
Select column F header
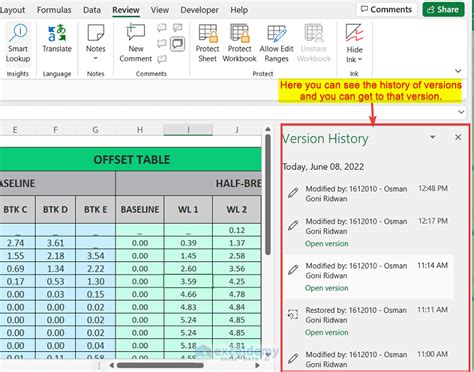pos(55,130)
